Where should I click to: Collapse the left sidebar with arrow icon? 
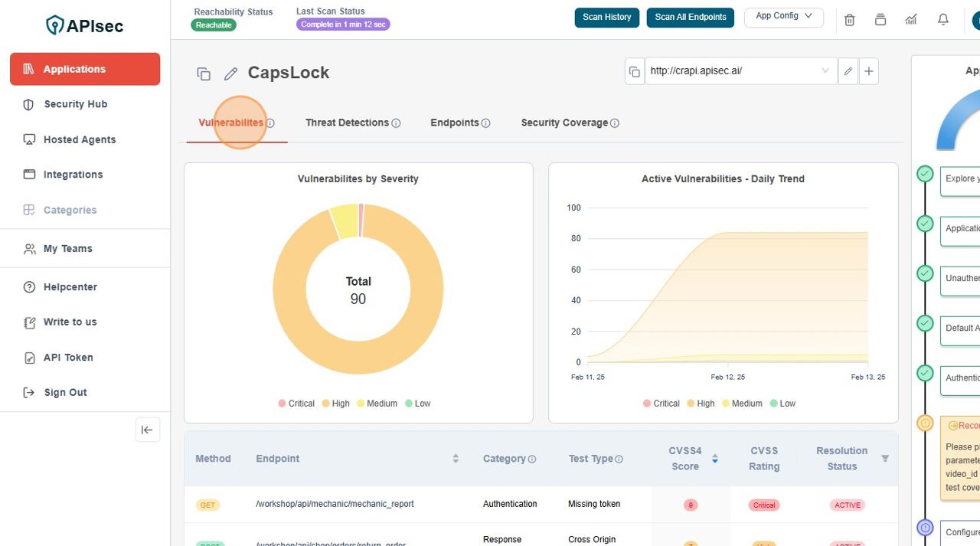coord(147,430)
